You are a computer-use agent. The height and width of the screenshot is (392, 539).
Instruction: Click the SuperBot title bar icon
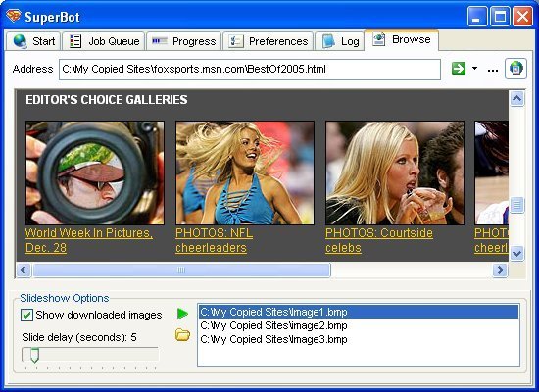click(14, 16)
